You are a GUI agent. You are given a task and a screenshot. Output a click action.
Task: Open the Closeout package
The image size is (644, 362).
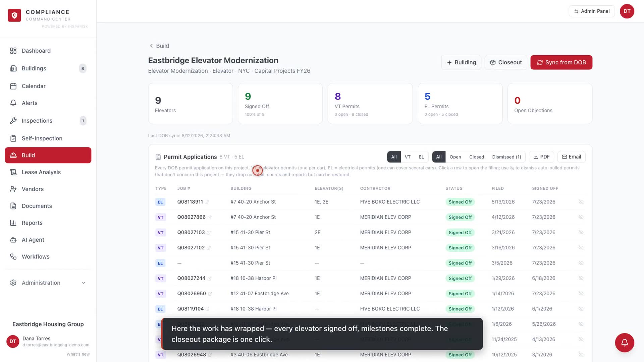(506, 62)
